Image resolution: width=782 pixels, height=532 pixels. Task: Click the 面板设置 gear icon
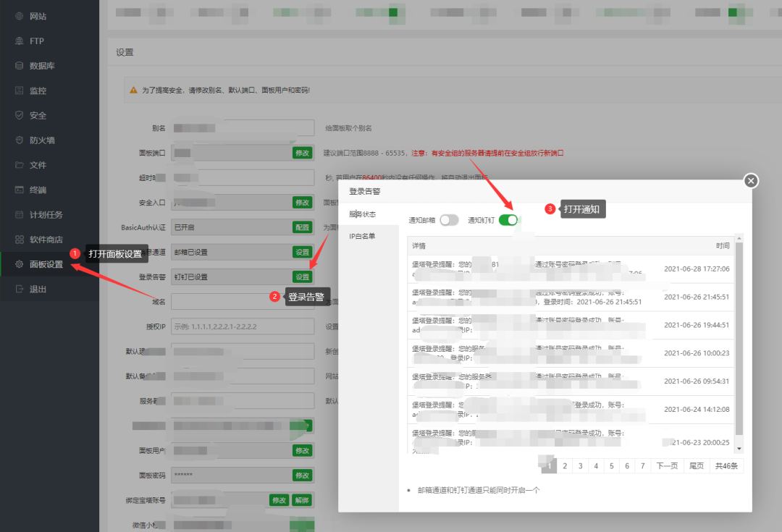(x=19, y=264)
